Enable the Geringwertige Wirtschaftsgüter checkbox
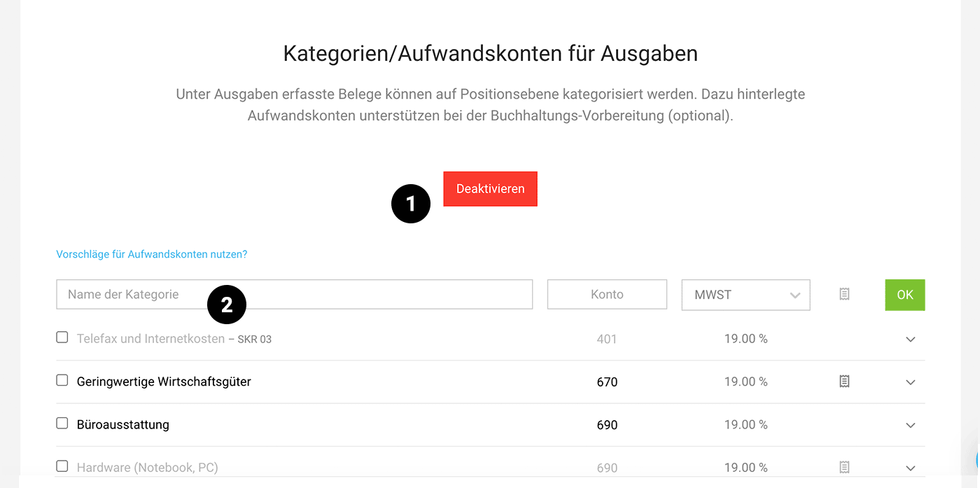The image size is (980, 488). (62, 380)
